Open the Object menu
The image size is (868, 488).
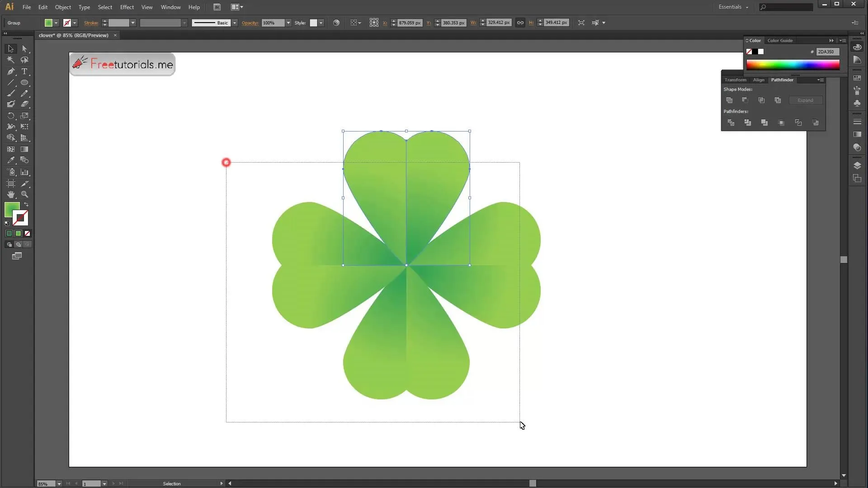pos(63,7)
